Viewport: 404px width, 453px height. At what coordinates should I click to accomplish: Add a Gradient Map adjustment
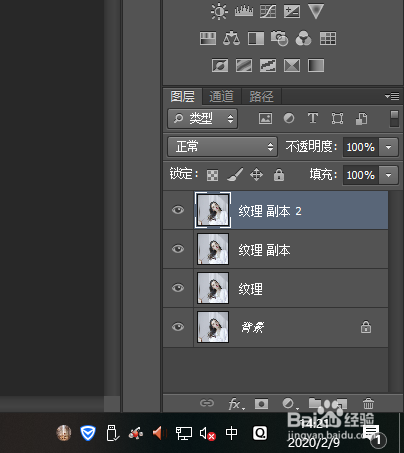point(316,65)
